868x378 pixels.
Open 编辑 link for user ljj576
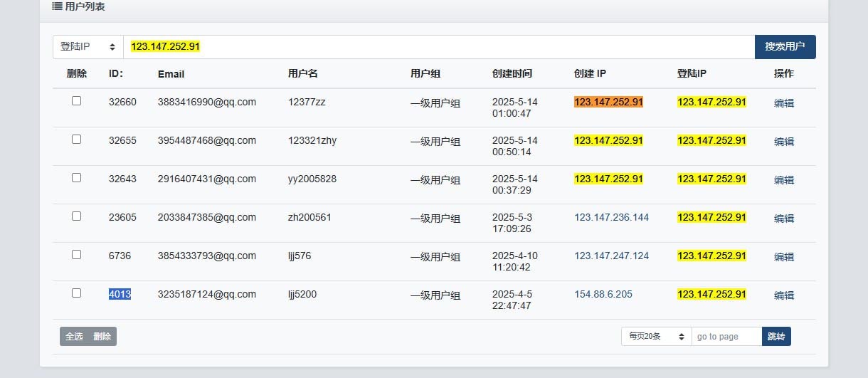click(784, 257)
